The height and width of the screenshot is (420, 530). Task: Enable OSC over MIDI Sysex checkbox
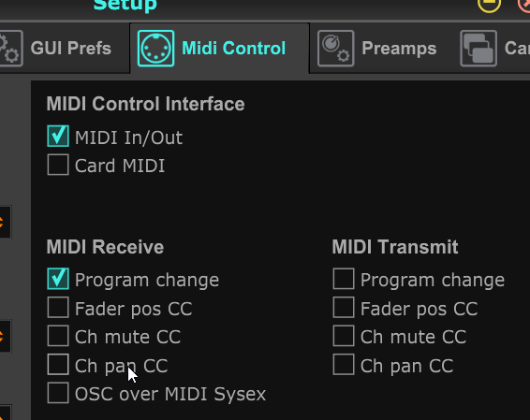coord(58,393)
